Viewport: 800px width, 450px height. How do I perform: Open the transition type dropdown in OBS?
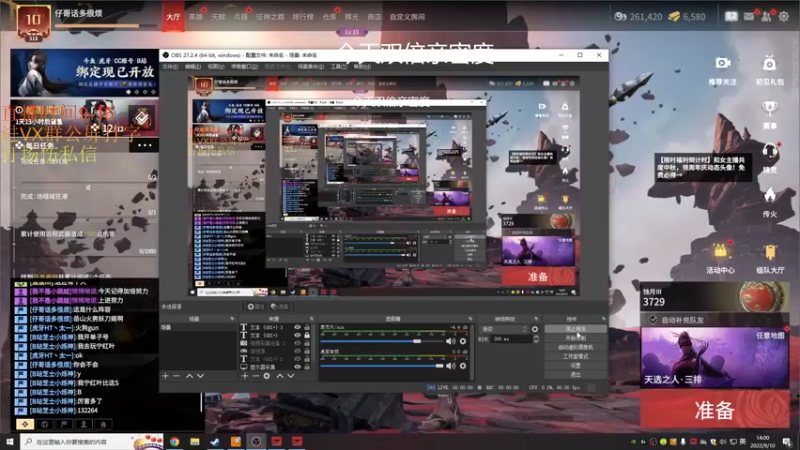[504, 329]
